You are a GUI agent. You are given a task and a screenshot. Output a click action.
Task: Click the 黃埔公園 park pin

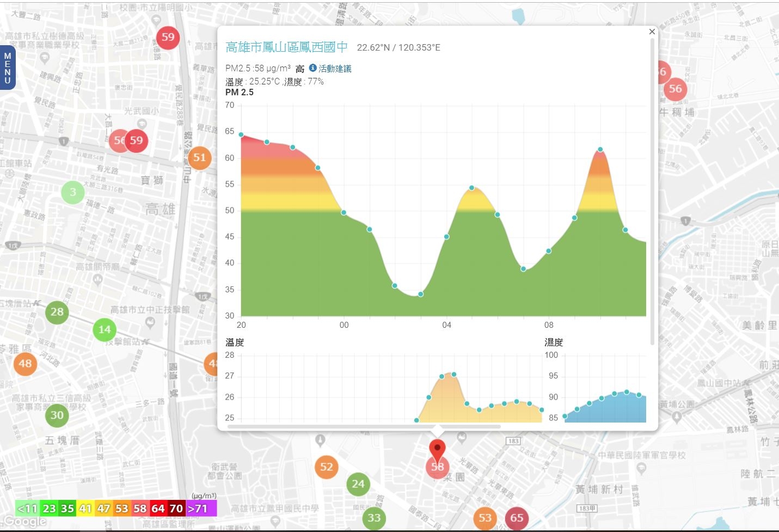[677, 417]
